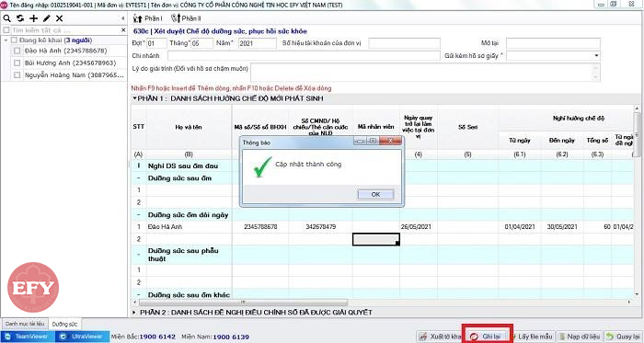Open the Phần I section
Viewport: 644px width, 343px height.
(x=148, y=18)
